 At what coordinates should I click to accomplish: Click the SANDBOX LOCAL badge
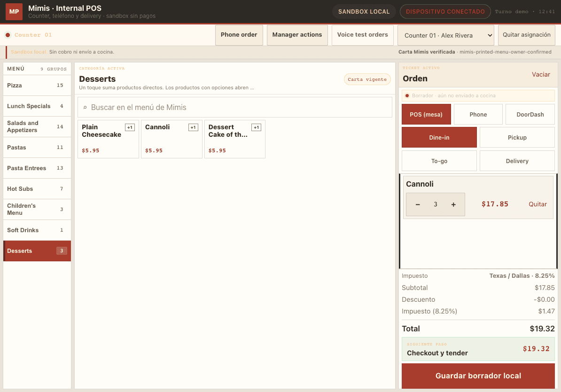pyautogui.click(x=364, y=11)
